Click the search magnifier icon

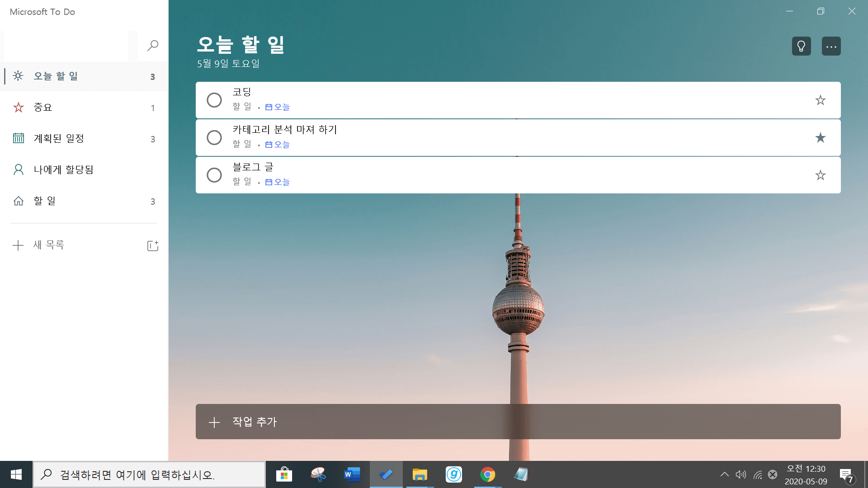[x=153, y=45]
